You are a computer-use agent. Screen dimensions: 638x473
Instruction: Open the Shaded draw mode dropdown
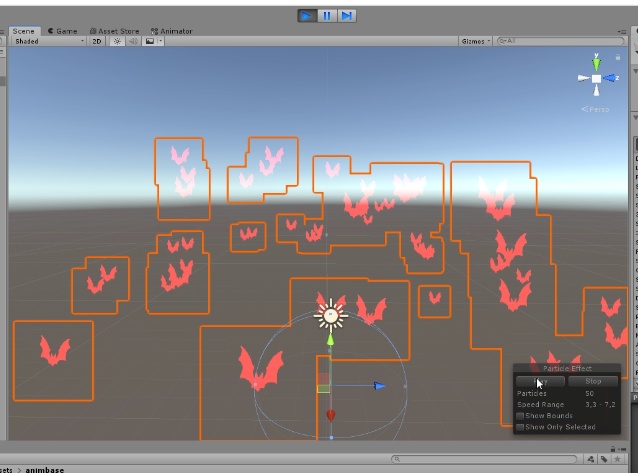pyautogui.click(x=48, y=41)
